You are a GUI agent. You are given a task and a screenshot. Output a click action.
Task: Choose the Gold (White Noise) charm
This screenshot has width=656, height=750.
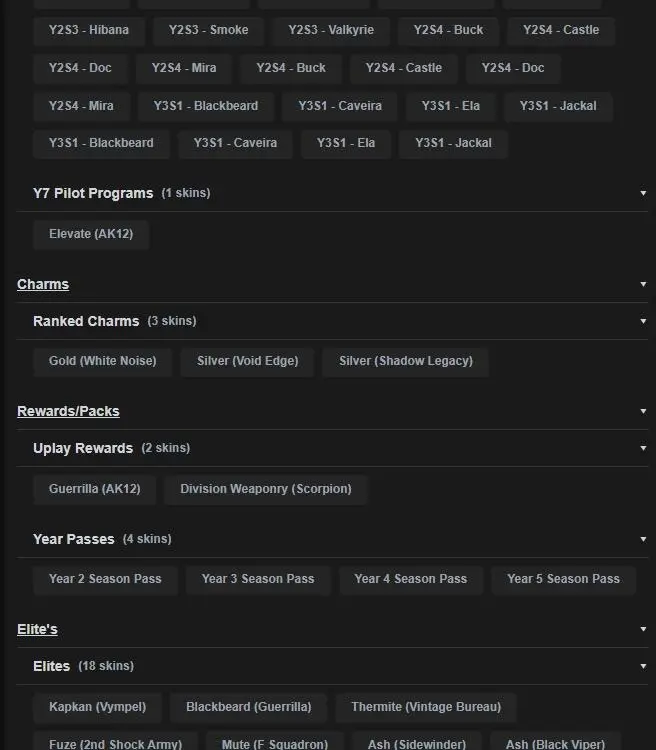click(102, 361)
